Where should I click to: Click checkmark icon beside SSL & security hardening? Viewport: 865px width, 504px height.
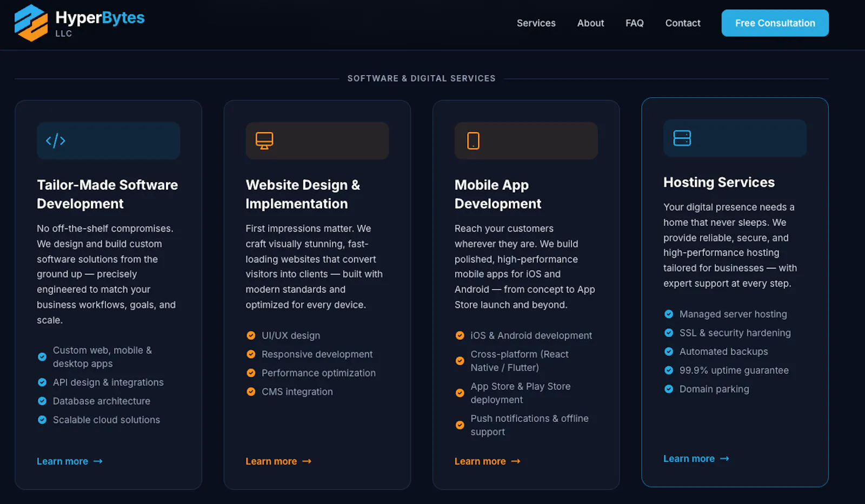[669, 333]
